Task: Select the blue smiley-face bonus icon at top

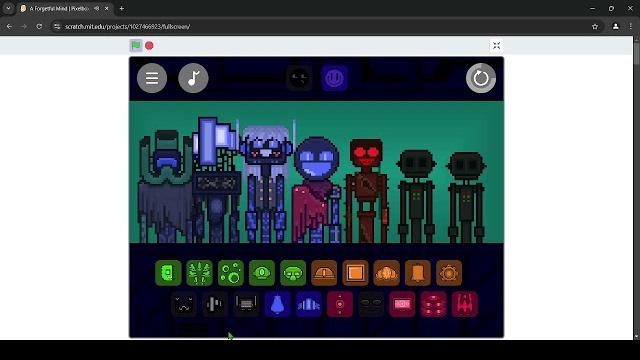Action: (x=334, y=78)
